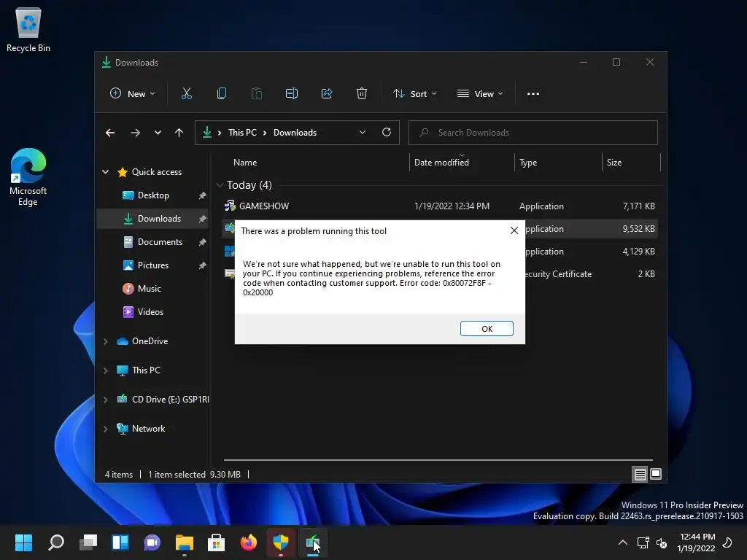Switch to details view icon in status bar
Image resolution: width=747 pixels, height=560 pixels.
click(640, 474)
